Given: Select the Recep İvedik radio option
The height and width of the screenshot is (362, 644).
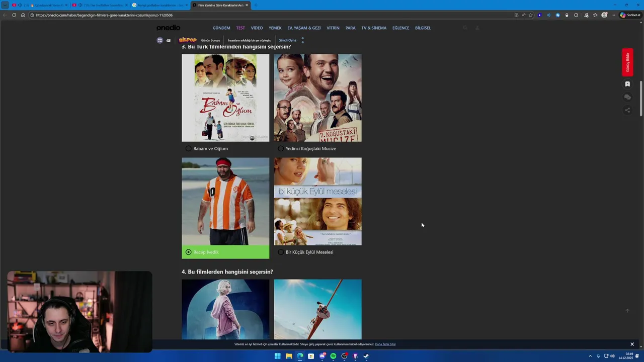Looking at the screenshot, I should tap(188, 252).
